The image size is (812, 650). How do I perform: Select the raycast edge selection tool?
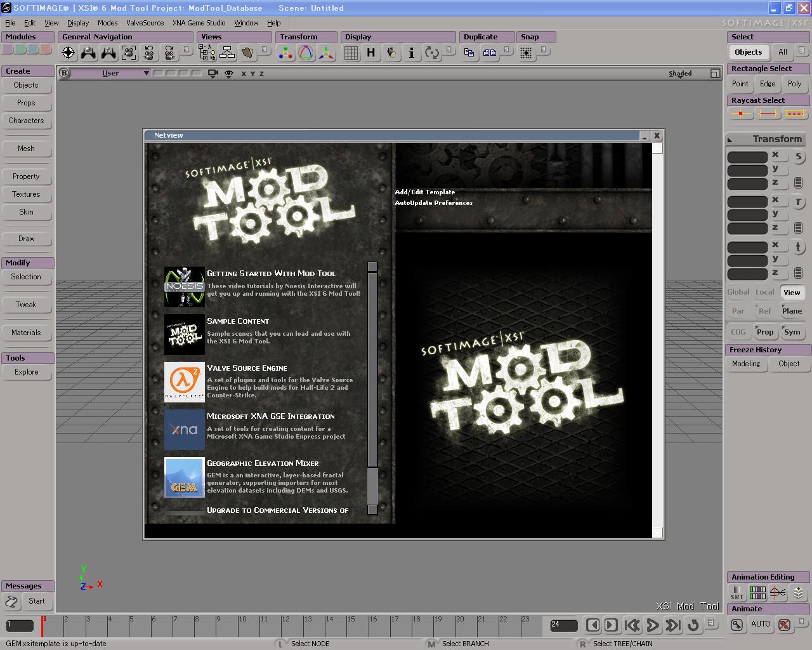tap(768, 114)
